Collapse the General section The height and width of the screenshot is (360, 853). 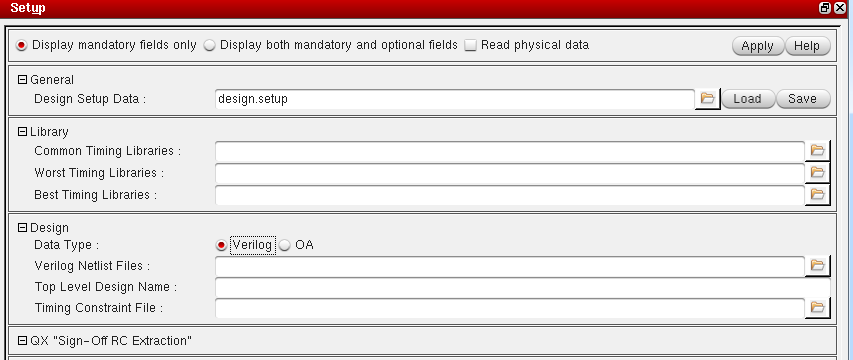pyautogui.click(x=22, y=79)
